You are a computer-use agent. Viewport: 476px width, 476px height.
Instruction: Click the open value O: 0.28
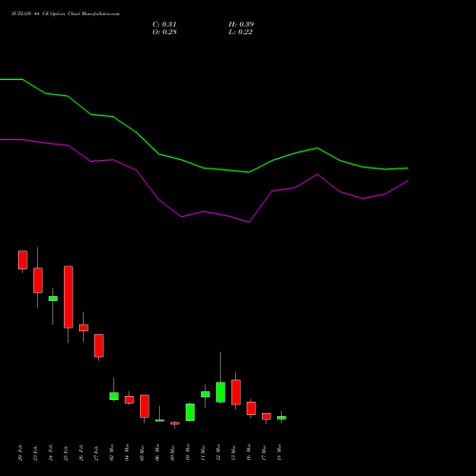click(165, 32)
